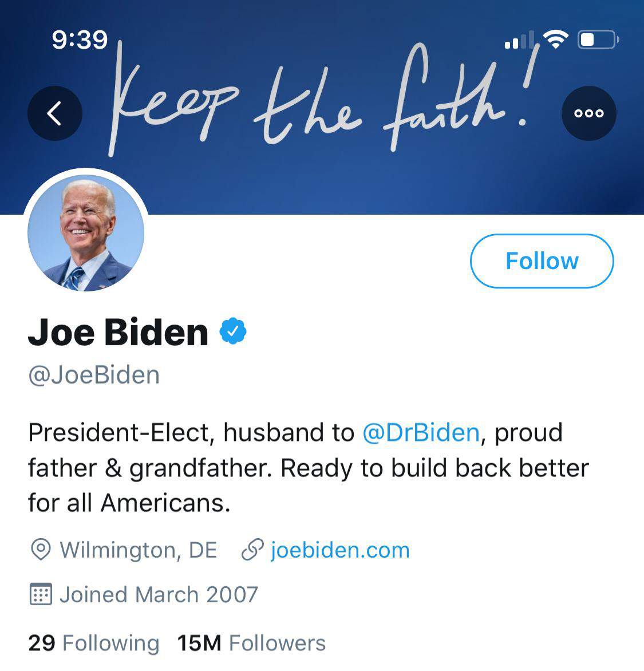Tap the calendar joined-date icon
Screen dimensions: 644x671
coord(41,594)
